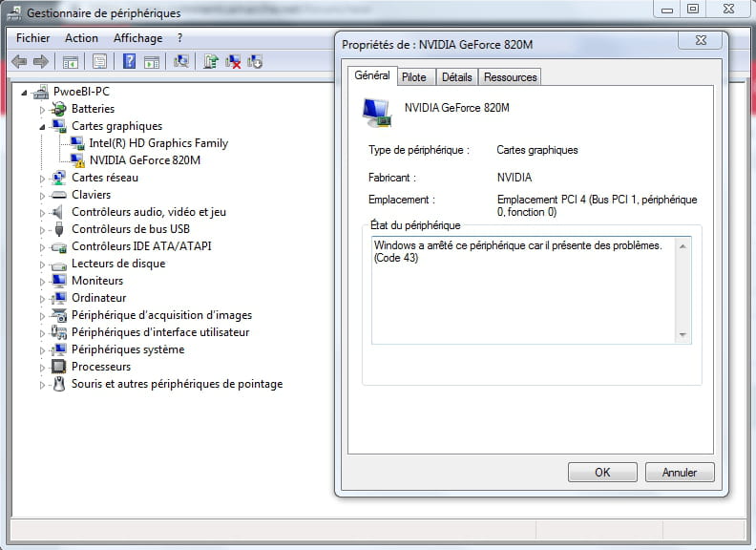
Task: Open the Action menu
Action: tap(81, 38)
